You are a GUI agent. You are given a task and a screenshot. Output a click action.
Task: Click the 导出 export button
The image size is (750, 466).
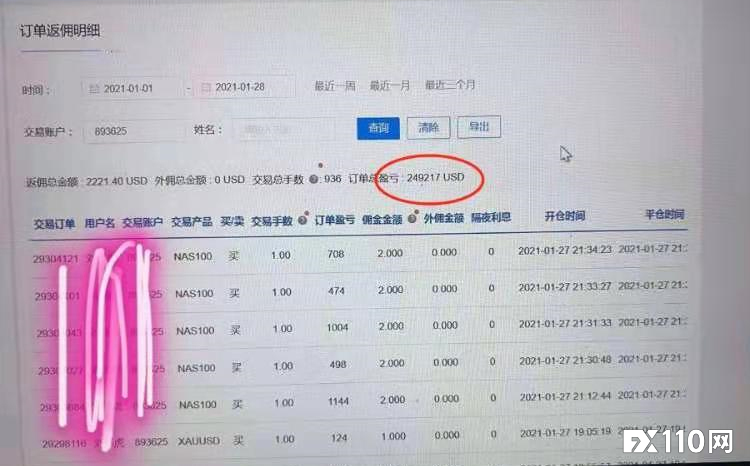point(479,126)
